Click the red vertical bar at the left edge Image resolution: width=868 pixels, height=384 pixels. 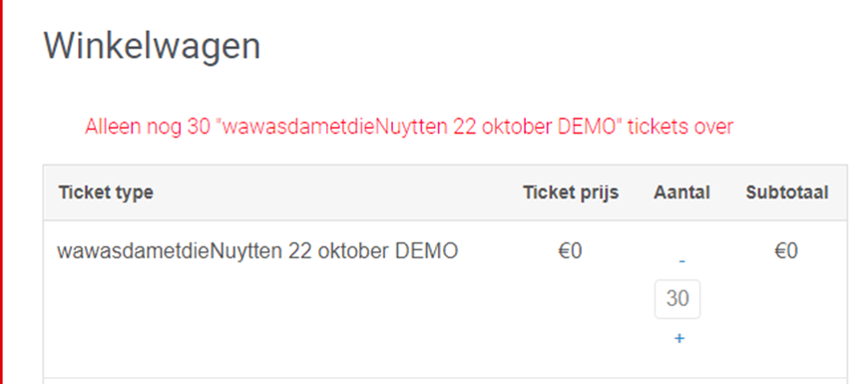(x=1, y=192)
